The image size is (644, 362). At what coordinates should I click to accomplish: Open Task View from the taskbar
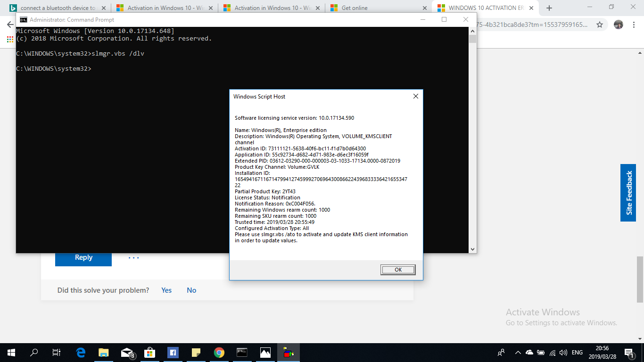click(57, 353)
